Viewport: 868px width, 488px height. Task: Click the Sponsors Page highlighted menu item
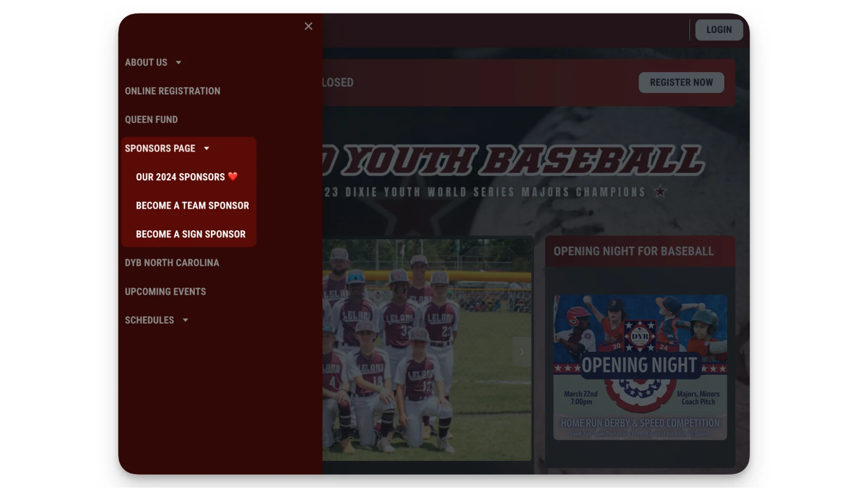pyautogui.click(x=160, y=148)
